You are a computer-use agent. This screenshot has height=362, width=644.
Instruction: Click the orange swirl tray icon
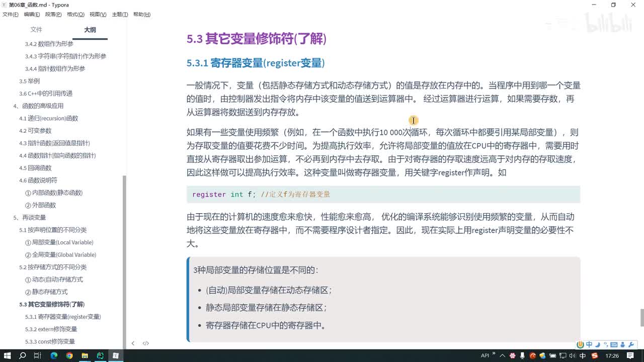point(532,355)
